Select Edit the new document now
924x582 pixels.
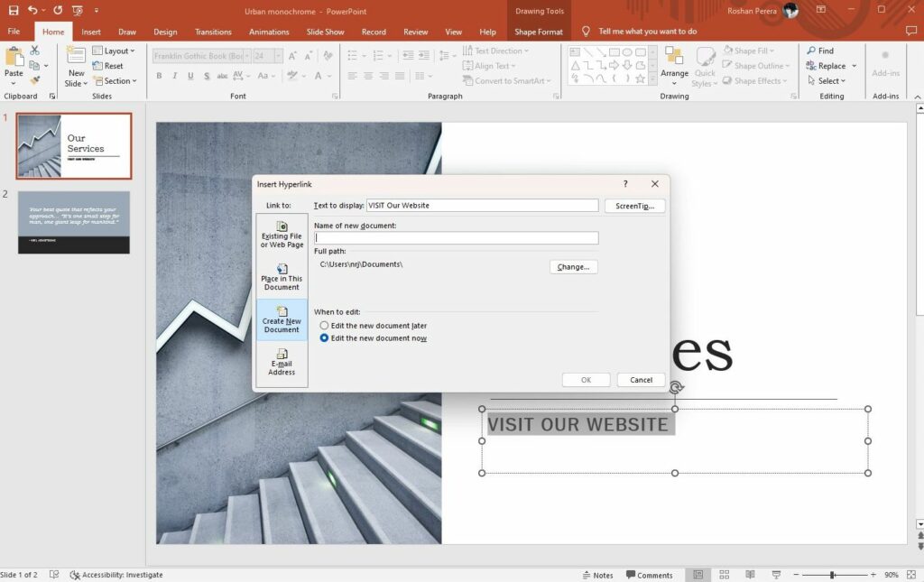pos(325,338)
